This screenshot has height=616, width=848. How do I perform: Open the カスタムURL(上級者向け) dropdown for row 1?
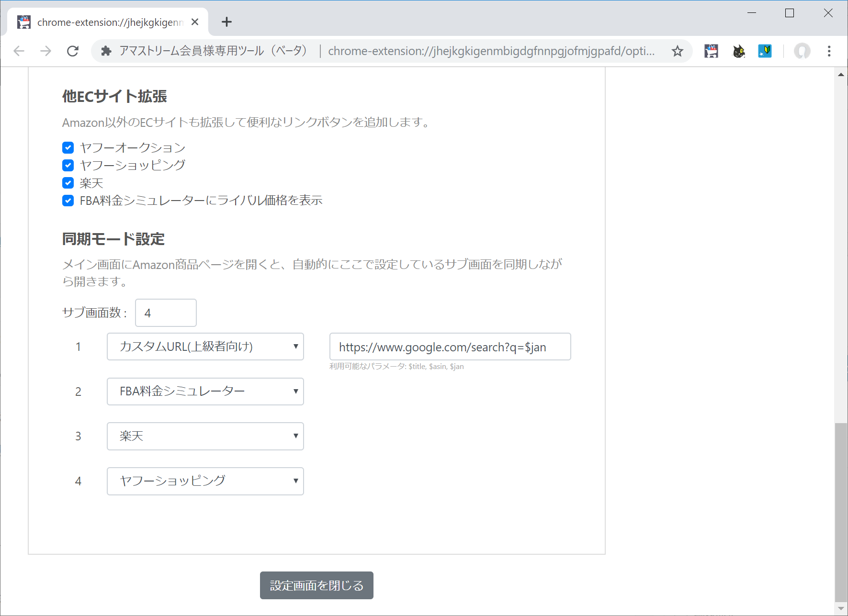coord(205,347)
